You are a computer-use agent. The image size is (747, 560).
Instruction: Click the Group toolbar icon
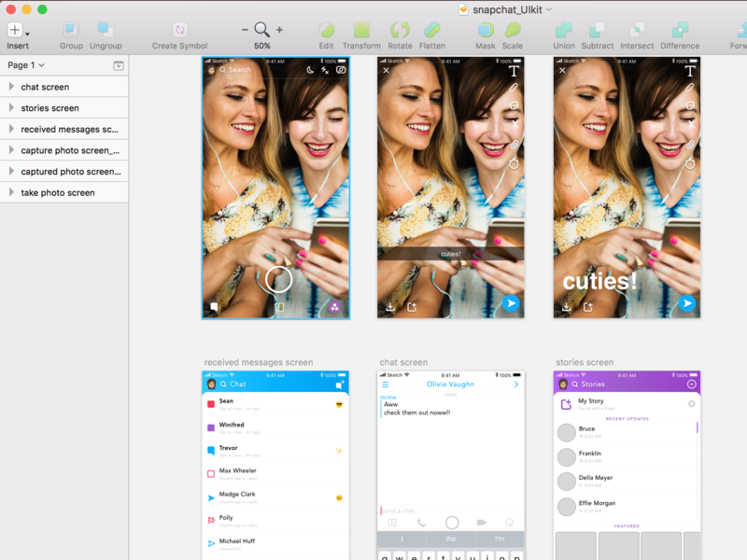(x=71, y=30)
